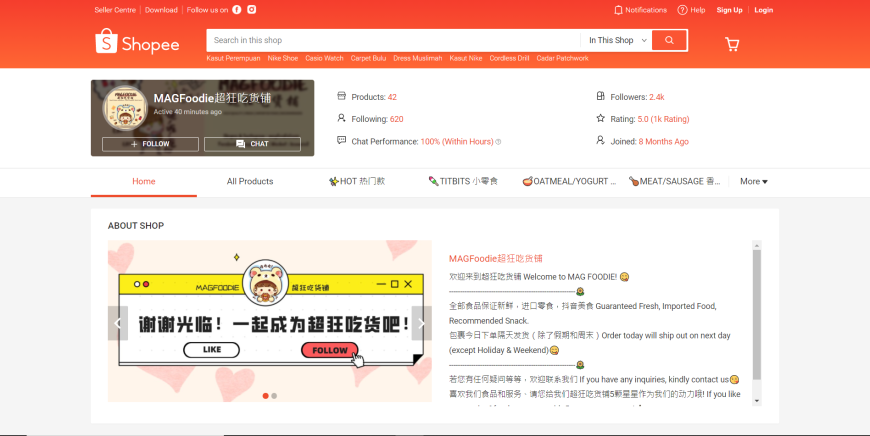The height and width of the screenshot is (436, 870).
Task: Click the Followers icon
Action: (600, 96)
